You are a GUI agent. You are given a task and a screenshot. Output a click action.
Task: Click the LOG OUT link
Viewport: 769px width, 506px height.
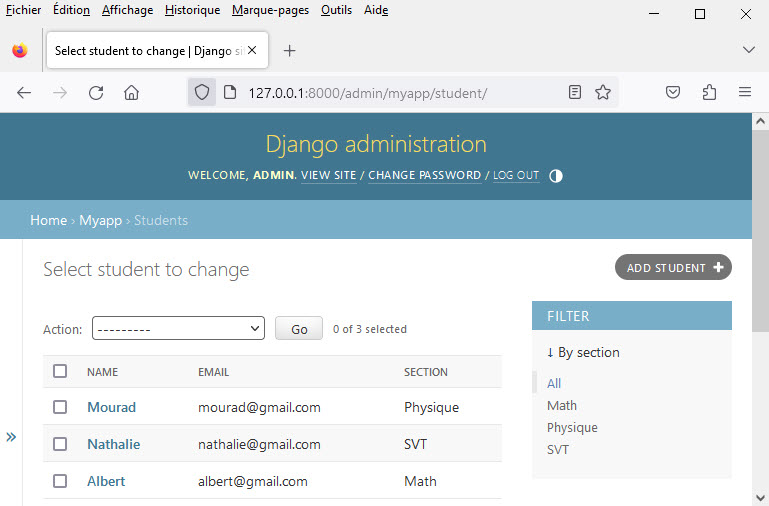pyautogui.click(x=516, y=176)
